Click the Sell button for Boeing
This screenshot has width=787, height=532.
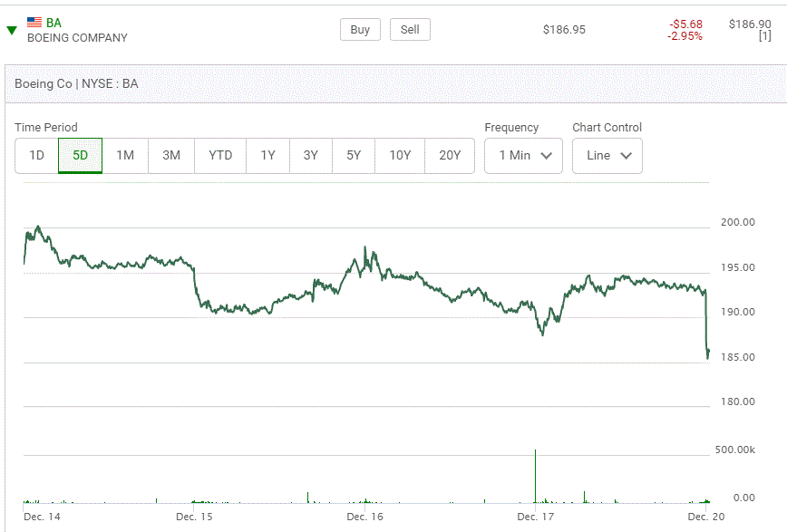(x=410, y=30)
